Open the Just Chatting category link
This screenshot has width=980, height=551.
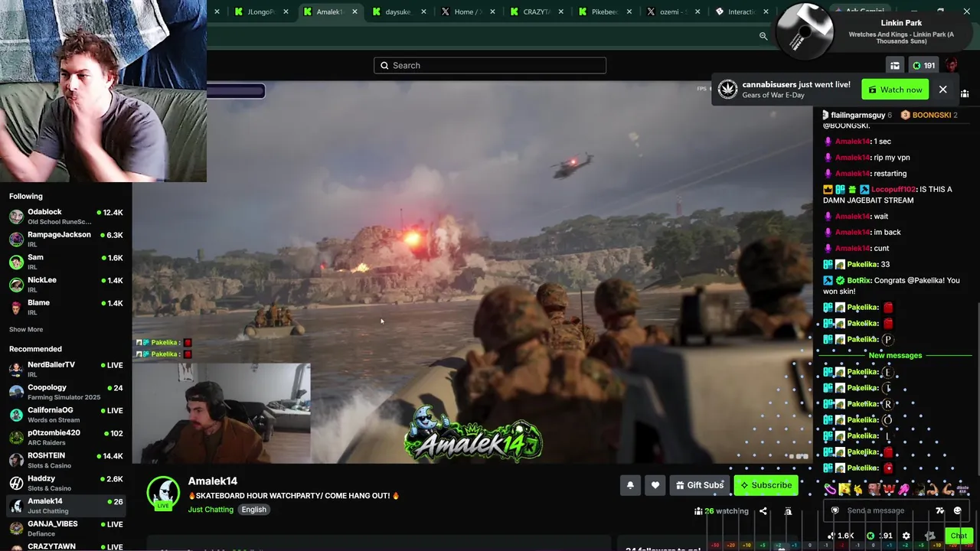point(211,510)
